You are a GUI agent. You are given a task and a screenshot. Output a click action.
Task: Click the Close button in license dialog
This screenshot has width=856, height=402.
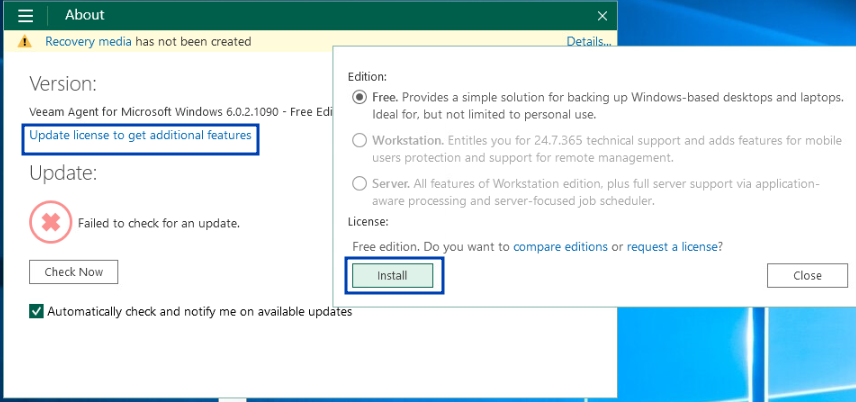pos(807,276)
